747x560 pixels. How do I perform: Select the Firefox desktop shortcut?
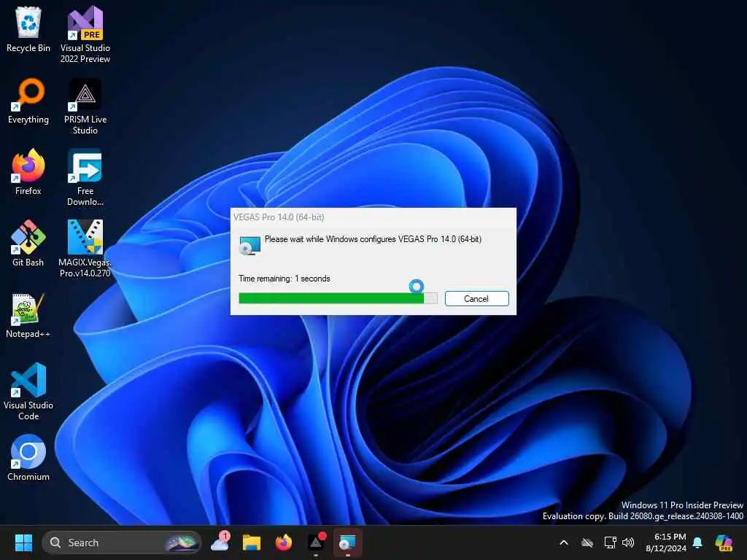[28, 172]
